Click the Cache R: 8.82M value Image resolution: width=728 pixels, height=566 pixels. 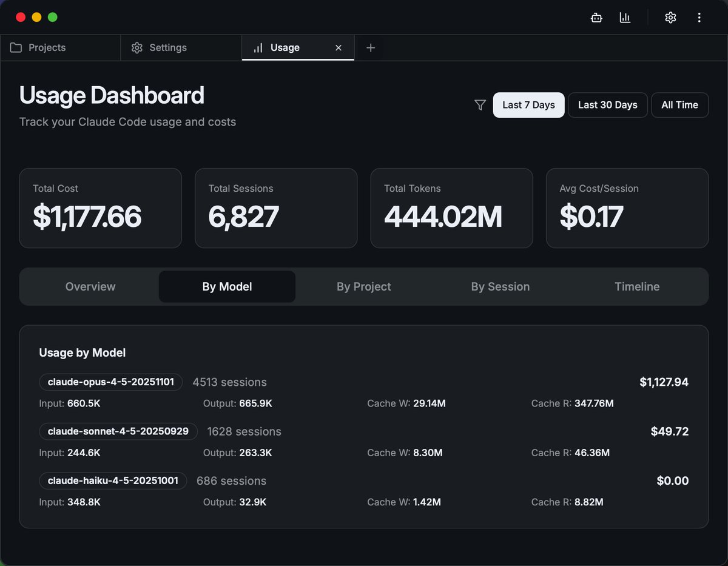(567, 502)
